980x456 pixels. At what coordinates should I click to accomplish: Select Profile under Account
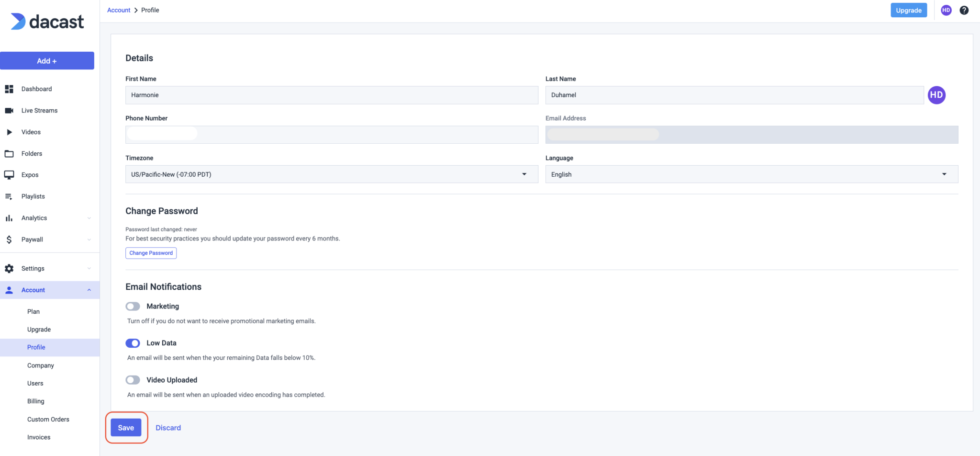(50, 347)
